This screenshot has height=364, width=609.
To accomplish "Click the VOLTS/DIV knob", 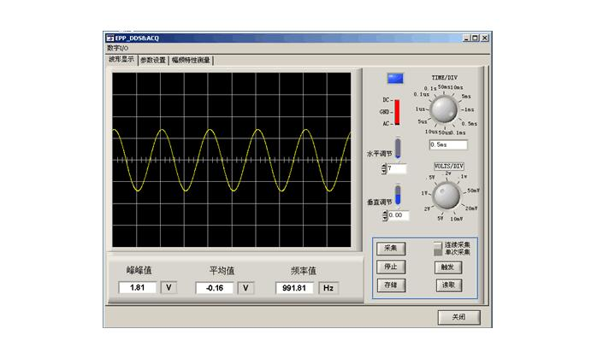I will (446, 195).
